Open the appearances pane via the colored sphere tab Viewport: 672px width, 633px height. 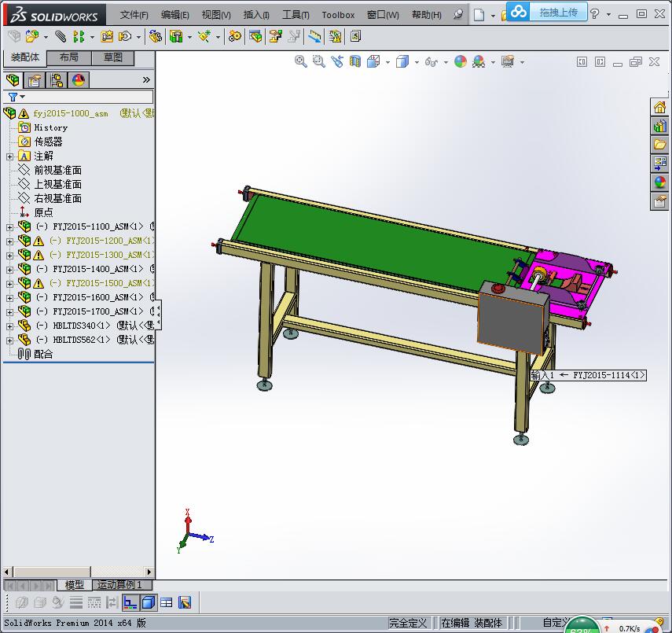click(x=77, y=79)
